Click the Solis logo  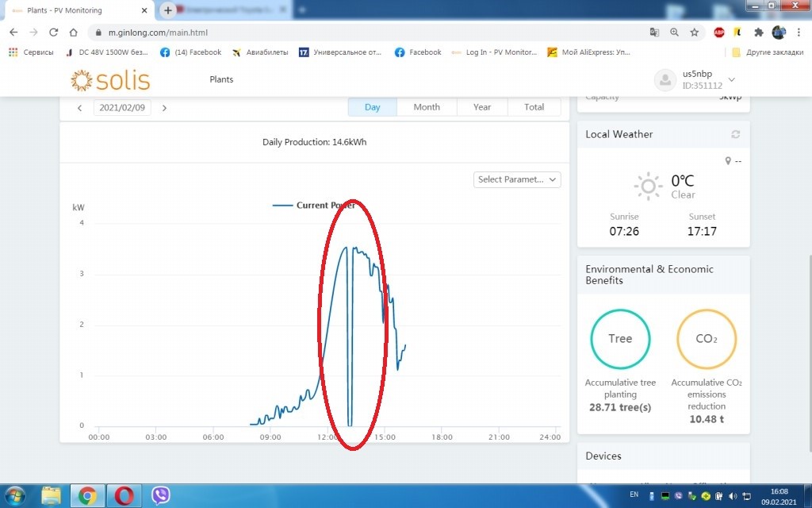[110, 80]
